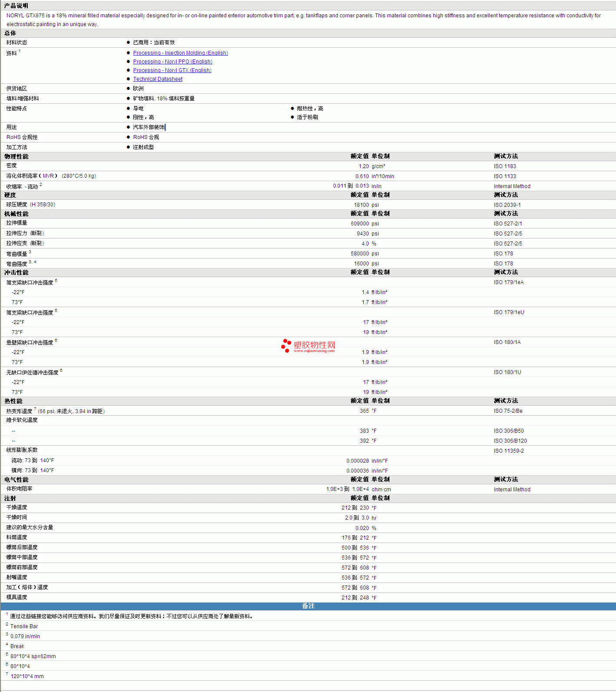Screen dimensions: 616x692
Task: Click drying temperature value 212 到 230
Action: (355, 508)
